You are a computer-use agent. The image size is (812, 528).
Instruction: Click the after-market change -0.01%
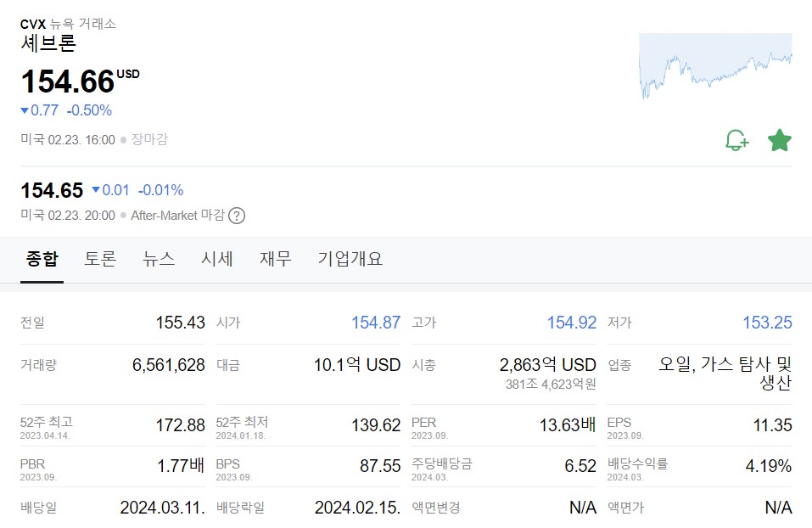point(160,190)
